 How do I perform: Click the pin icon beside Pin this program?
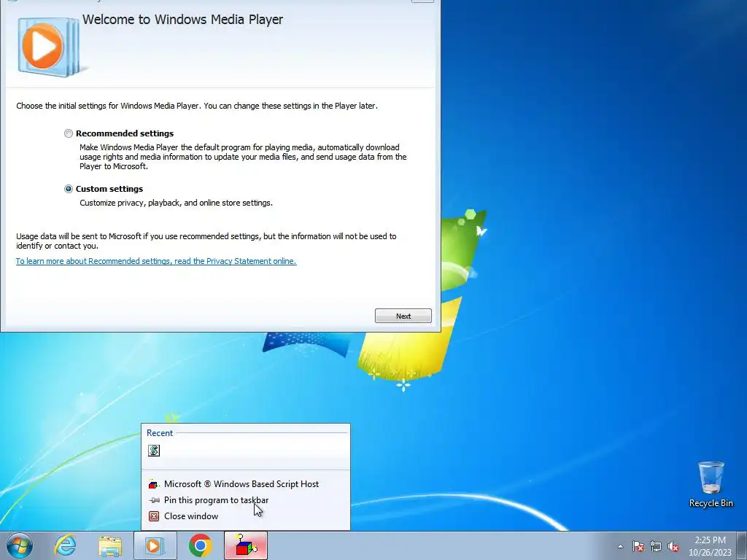[x=154, y=500]
